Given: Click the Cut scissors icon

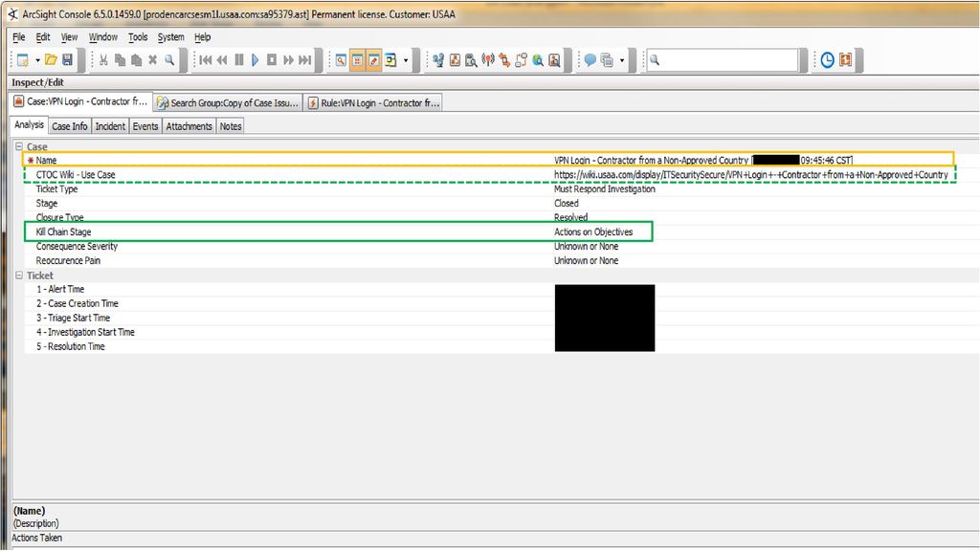Looking at the screenshot, I should [x=103, y=60].
